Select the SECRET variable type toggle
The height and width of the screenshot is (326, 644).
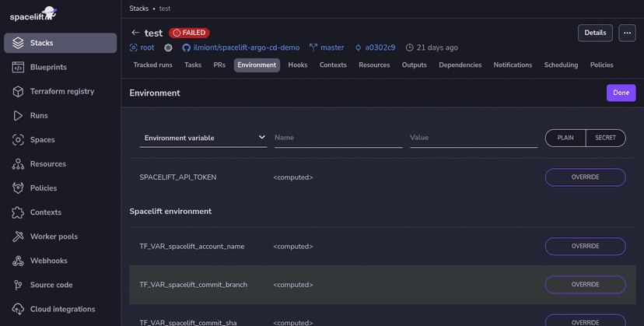pyautogui.click(x=605, y=138)
